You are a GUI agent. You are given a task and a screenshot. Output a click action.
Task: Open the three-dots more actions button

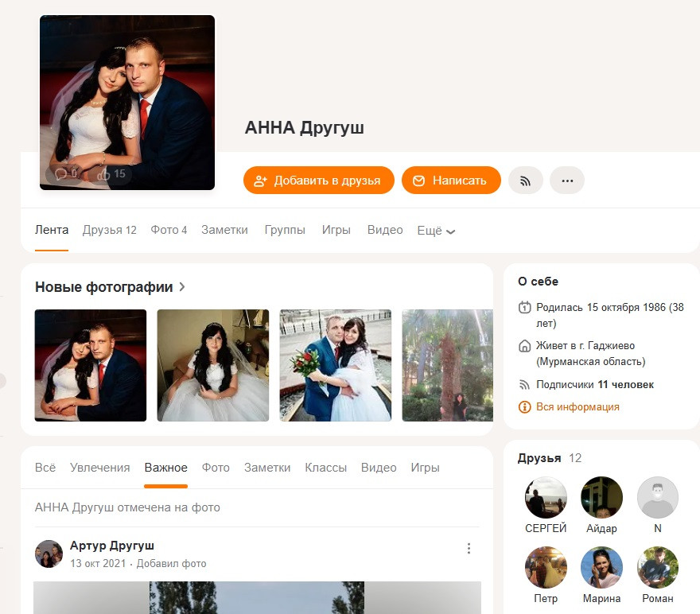[x=567, y=181]
